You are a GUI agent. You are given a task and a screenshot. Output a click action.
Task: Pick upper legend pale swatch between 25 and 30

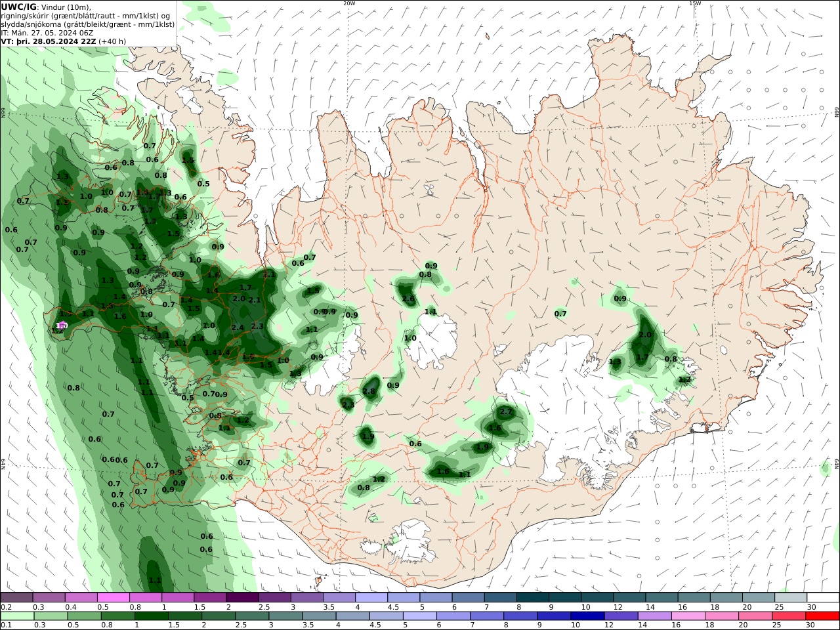tap(789, 597)
